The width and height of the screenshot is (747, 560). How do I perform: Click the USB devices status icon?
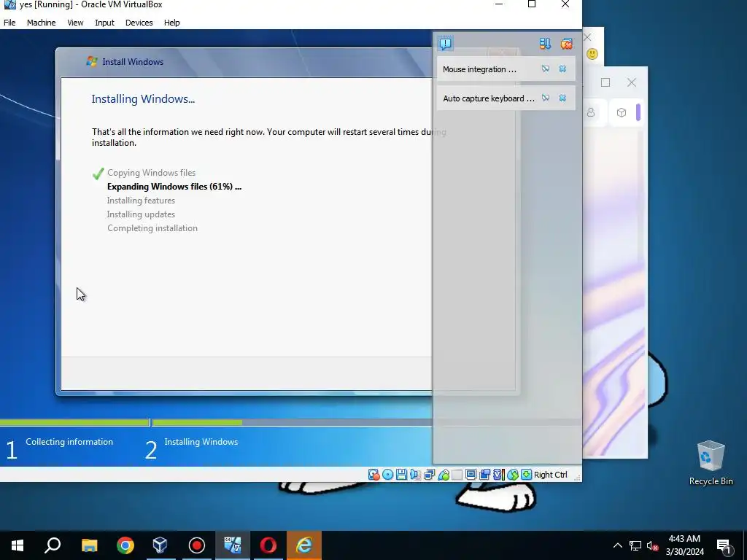(444, 474)
